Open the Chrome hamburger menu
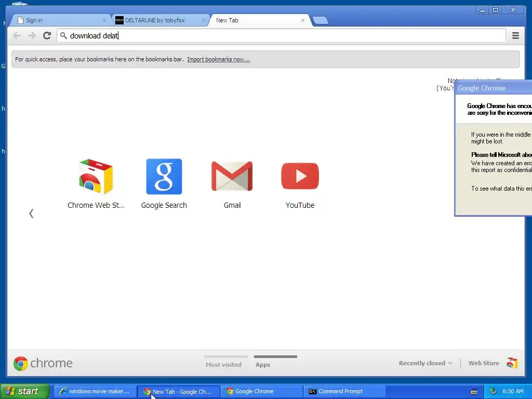 pos(515,35)
